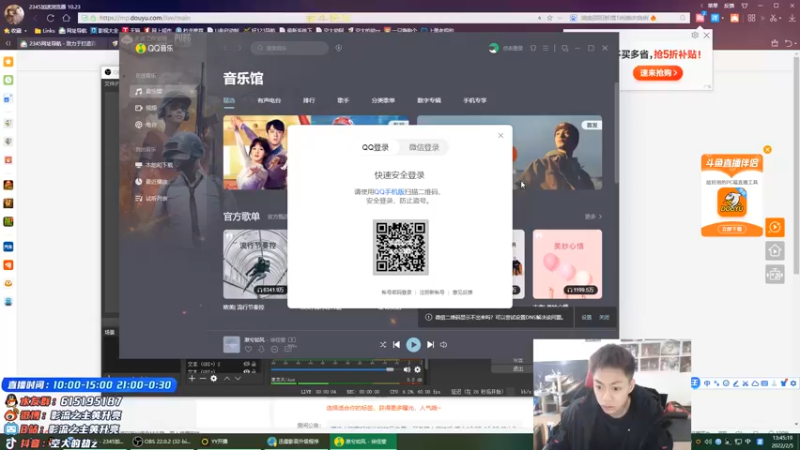This screenshot has width=800, height=450.
Task: Open the account password login link
Action: pyautogui.click(x=396, y=292)
